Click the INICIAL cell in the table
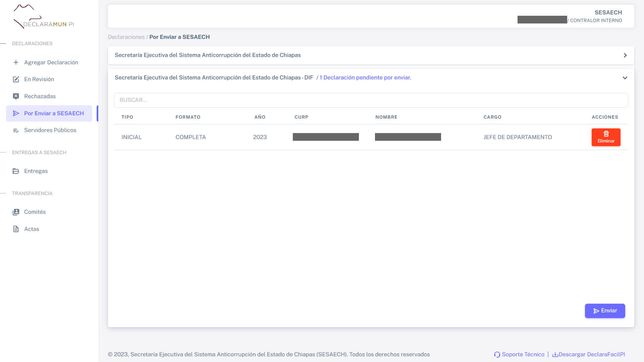 [131, 137]
